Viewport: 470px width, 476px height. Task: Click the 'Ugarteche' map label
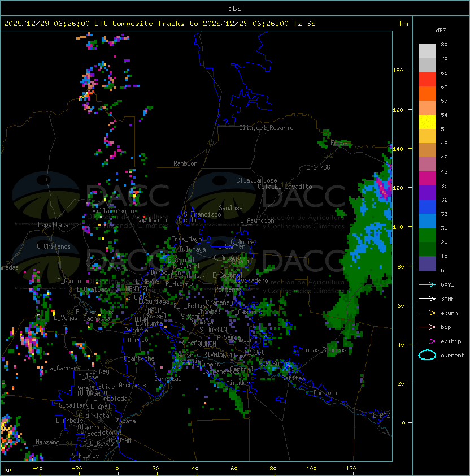tap(139, 358)
